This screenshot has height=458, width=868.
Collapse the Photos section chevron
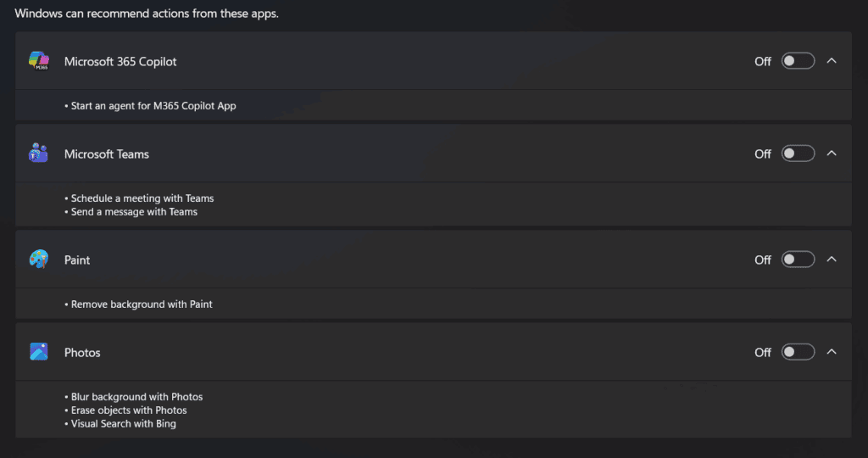(x=832, y=352)
